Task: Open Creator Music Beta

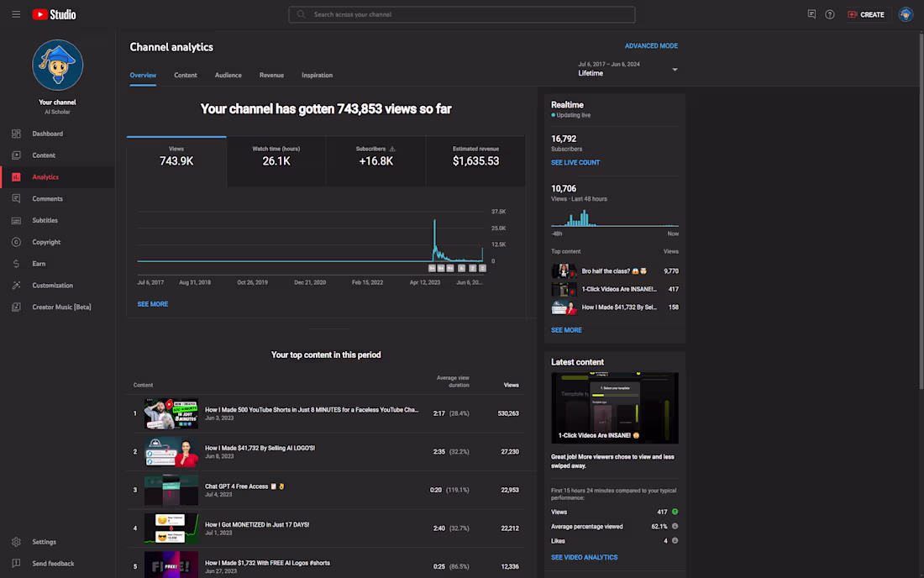Action: [63, 307]
